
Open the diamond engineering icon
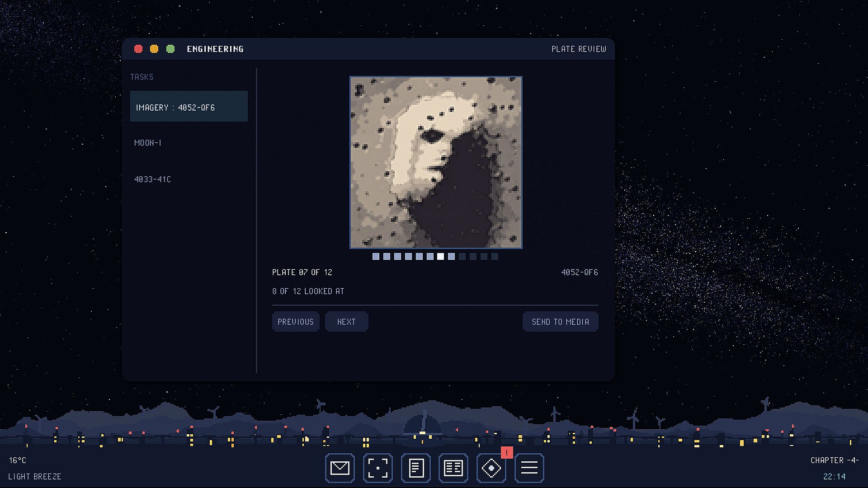point(491,468)
